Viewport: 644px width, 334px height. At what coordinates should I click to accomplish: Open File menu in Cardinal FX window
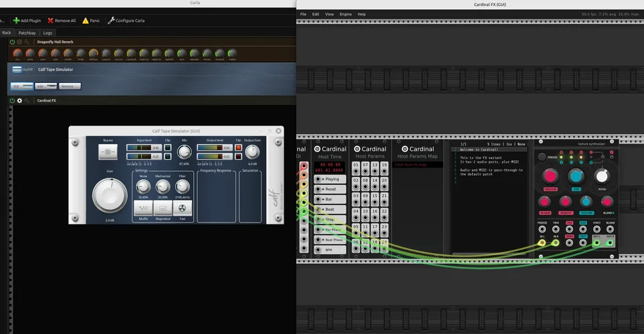coord(303,14)
